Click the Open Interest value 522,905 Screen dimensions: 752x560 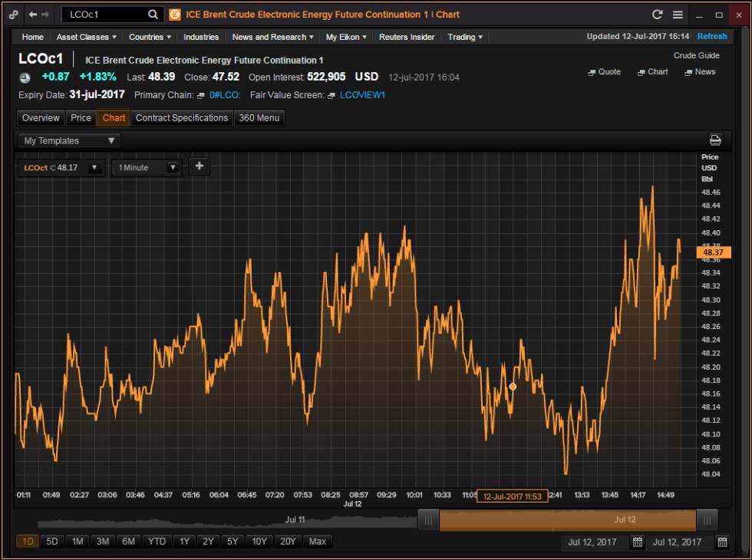pos(326,77)
